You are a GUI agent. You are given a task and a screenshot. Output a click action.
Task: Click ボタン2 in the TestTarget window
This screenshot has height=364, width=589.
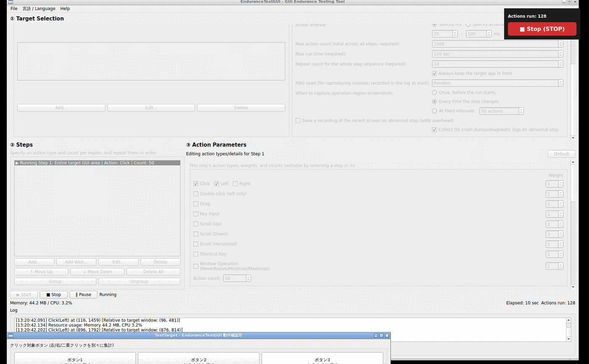[x=199, y=359]
